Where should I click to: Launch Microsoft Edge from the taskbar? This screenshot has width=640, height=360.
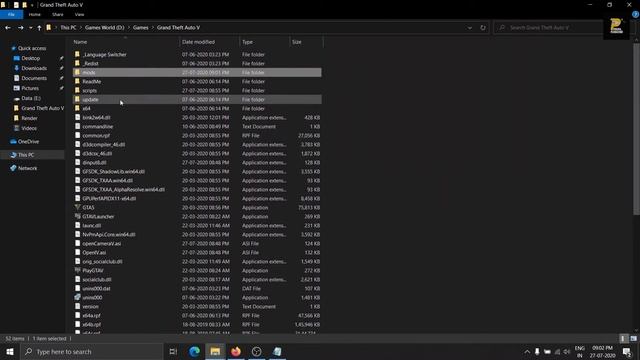click(194, 351)
